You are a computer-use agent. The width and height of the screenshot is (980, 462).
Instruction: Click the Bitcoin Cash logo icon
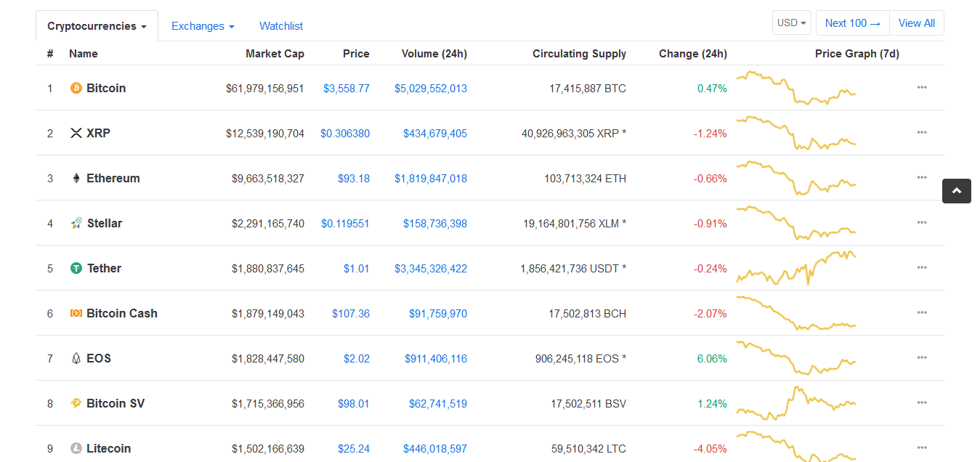coord(76,313)
